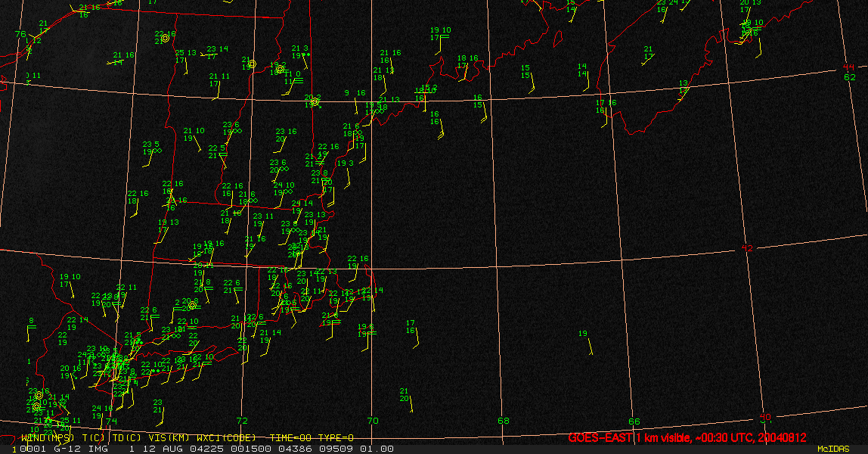Viewport: 868px width, 454px height.
Task: Click the longitude label 74
Action: tap(112, 421)
